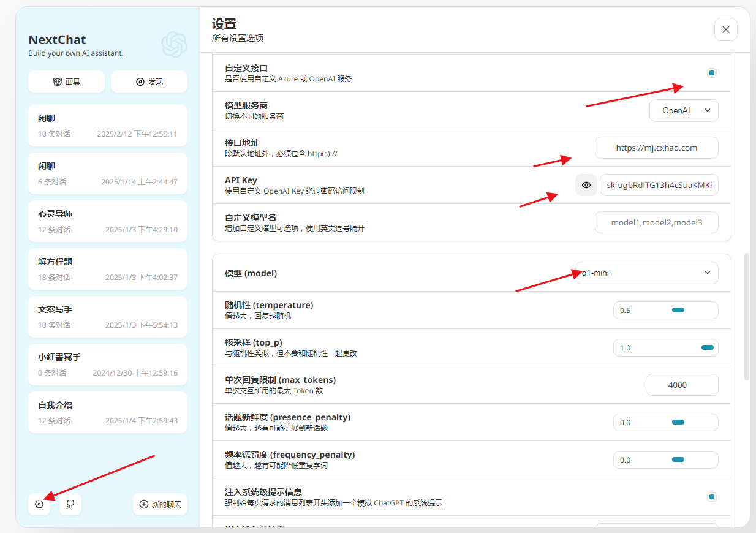Image resolution: width=756 pixels, height=533 pixels.
Task: Open the 解方程题 chat from the list
Action: pos(107,268)
